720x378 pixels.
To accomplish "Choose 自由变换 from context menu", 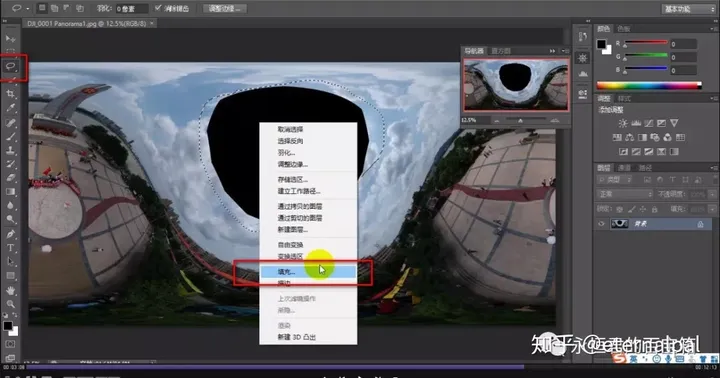I will tap(290, 245).
